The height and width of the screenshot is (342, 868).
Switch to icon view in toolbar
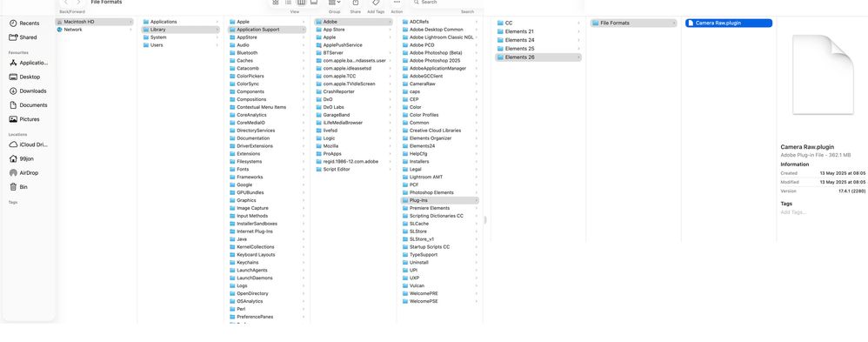[276, 3]
